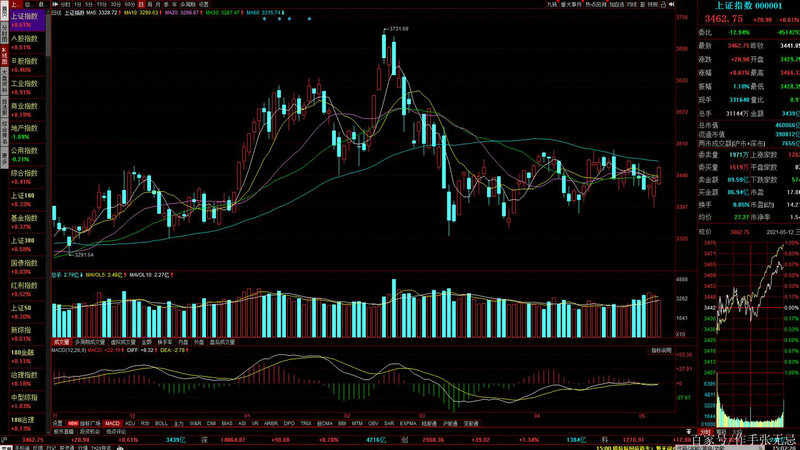Open the 设置 settings button
Screen dimensions: 800x450
click(204, 5)
